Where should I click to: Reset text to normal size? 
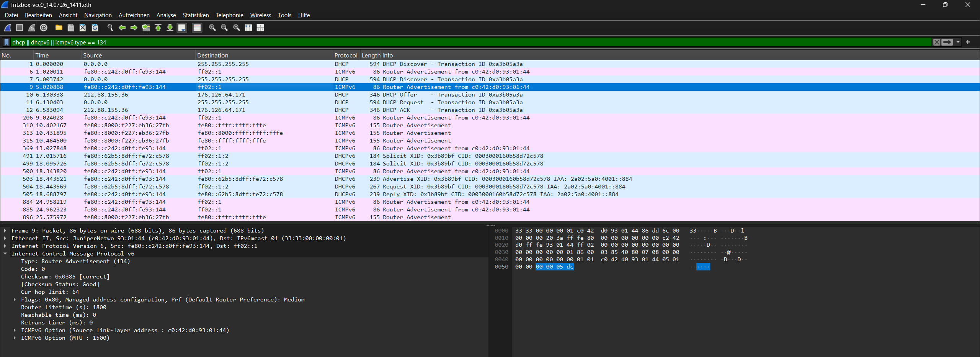click(x=237, y=28)
